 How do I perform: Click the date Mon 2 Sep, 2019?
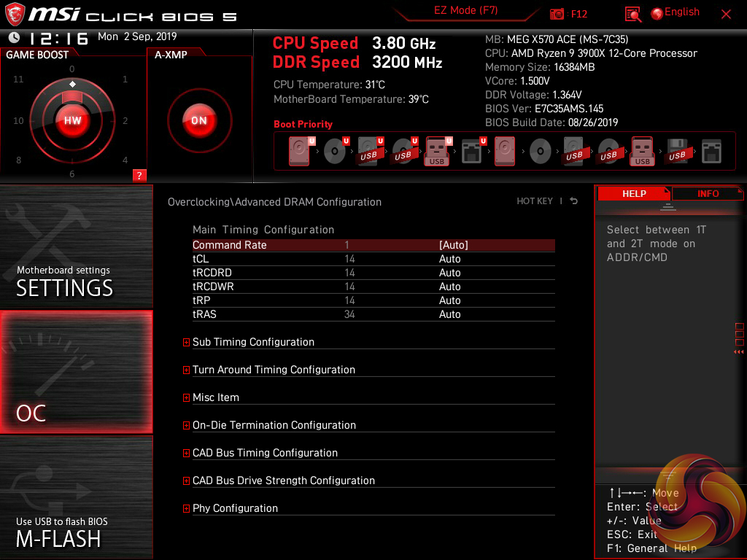137,36
